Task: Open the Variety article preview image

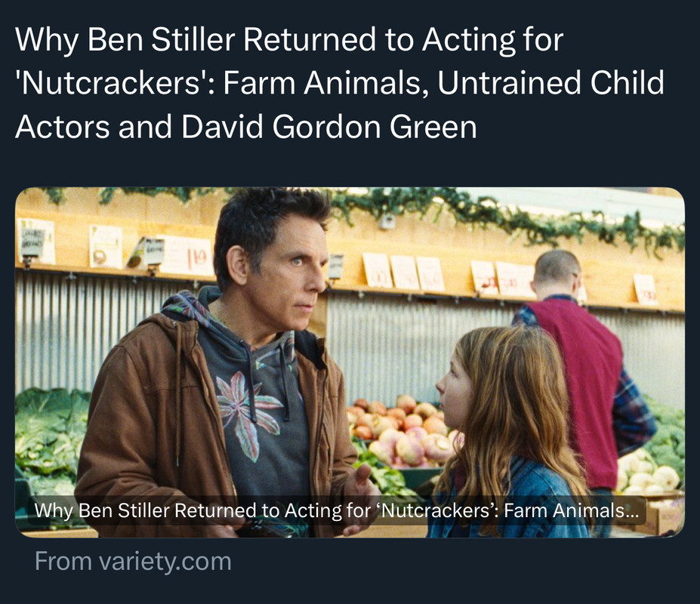Action: [350, 362]
